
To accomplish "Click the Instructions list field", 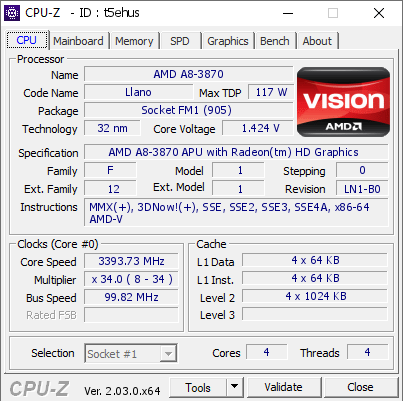I will click(x=236, y=213).
